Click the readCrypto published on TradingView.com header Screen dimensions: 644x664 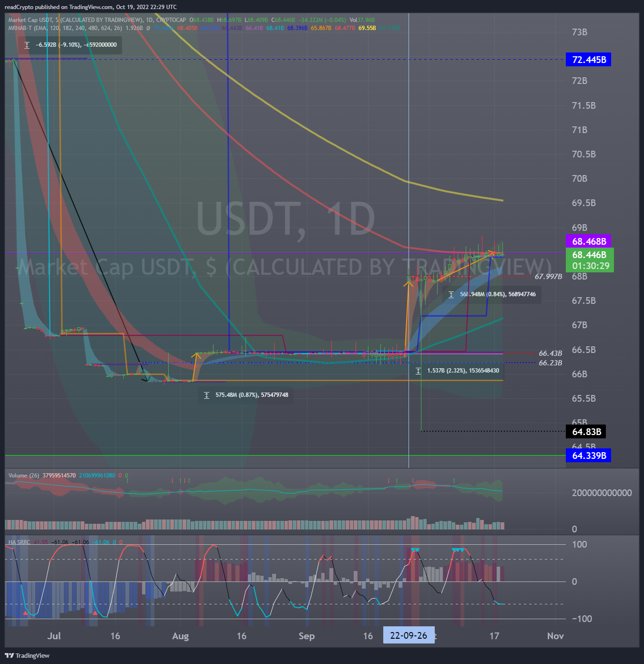(91, 7)
